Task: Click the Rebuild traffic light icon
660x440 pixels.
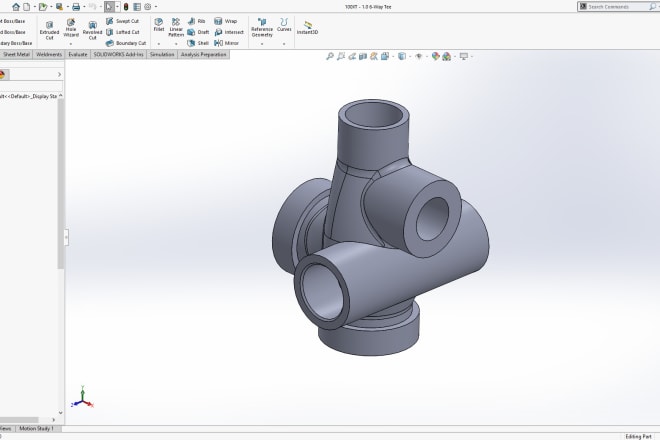Action: pyautogui.click(x=125, y=6)
